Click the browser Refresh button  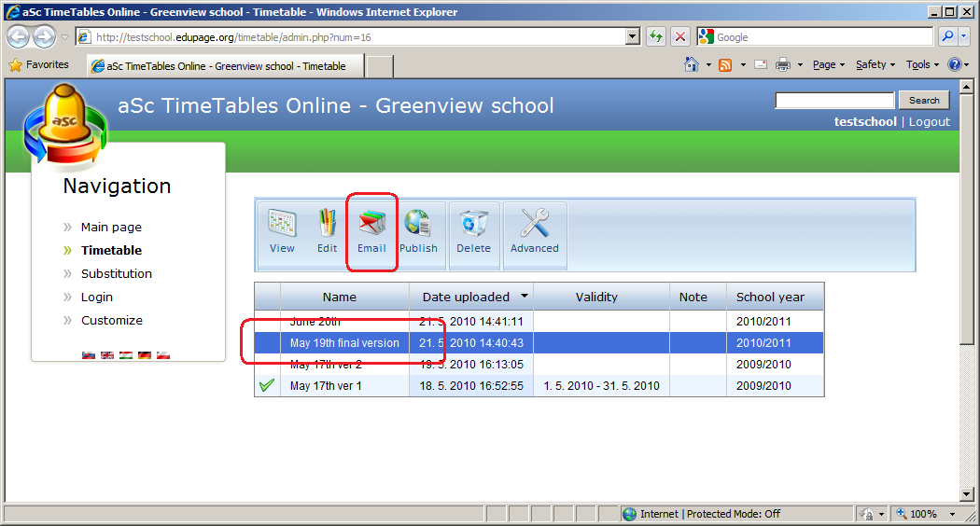click(x=656, y=37)
